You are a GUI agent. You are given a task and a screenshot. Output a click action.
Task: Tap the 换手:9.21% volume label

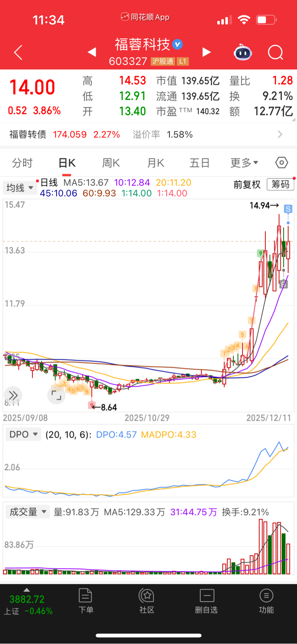click(245, 512)
